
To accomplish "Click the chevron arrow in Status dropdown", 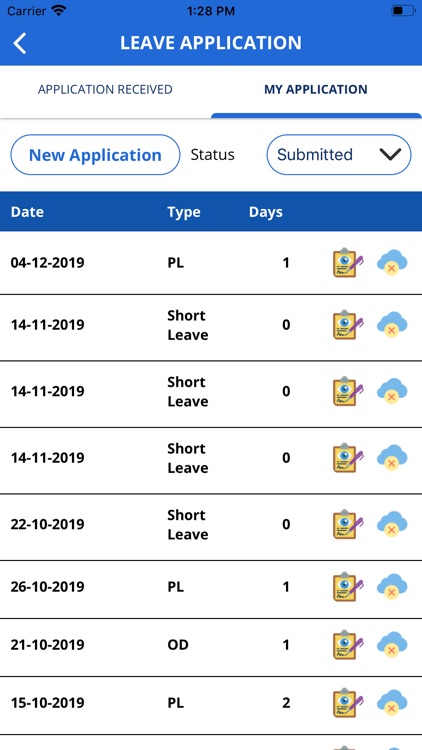I will coord(390,154).
